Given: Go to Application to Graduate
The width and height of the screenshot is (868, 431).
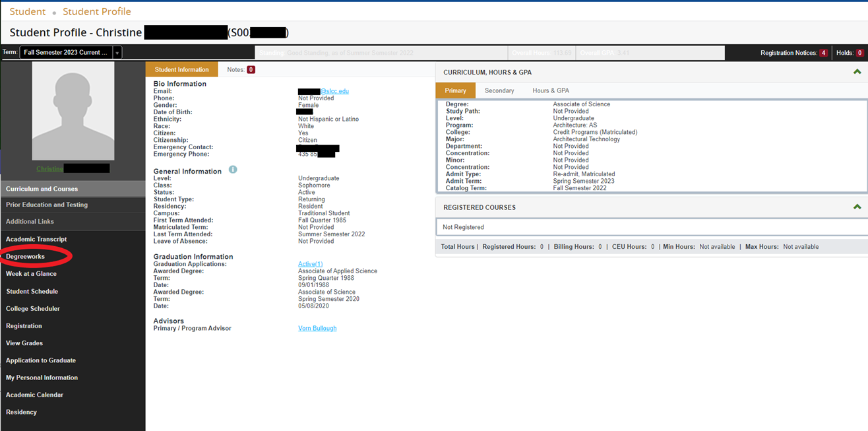Looking at the screenshot, I should pyautogui.click(x=41, y=360).
